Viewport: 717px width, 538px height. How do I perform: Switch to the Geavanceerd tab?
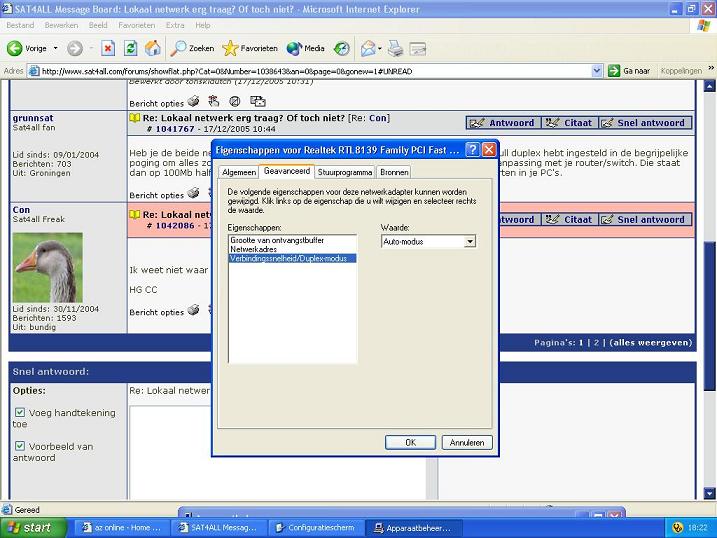pyautogui.click(x=287, y=171)
